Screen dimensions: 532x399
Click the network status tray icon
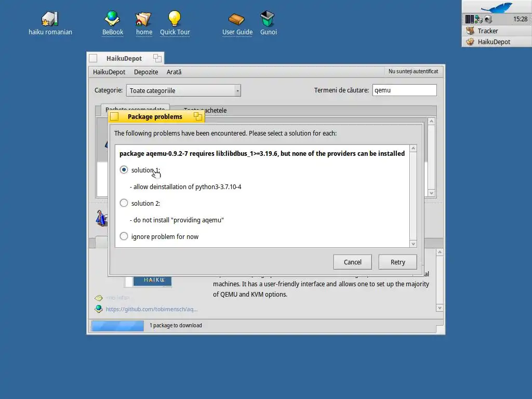point(478,19)
